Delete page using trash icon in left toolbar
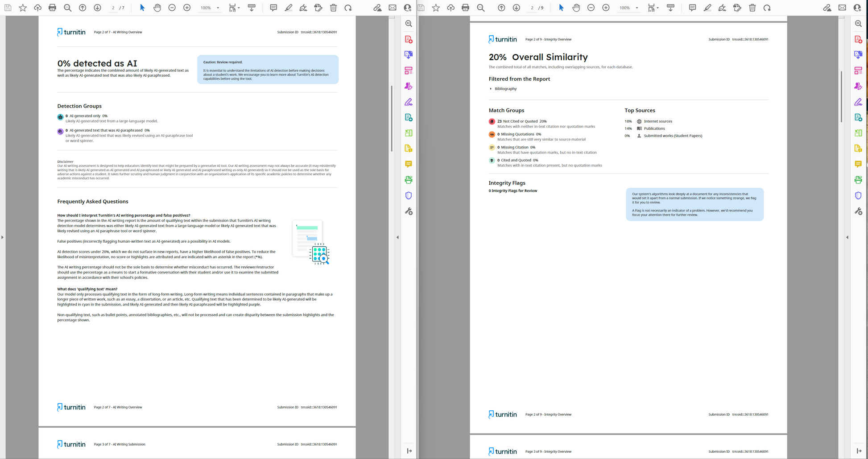The height and width of the screenshot is (459, 868). pos(333,8)
